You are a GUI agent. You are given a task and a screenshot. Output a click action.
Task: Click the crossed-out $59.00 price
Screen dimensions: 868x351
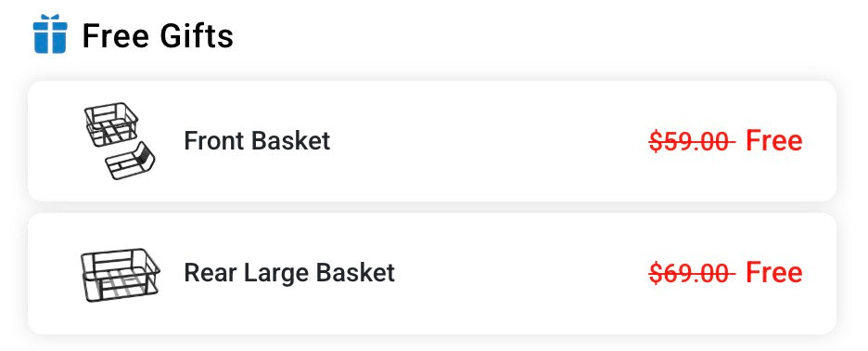click(692, 141)
